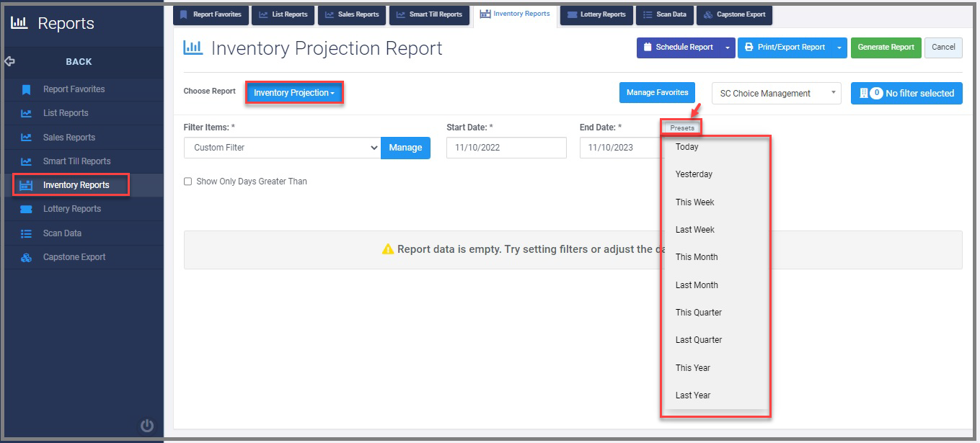This screenshot has width=980, height=443.
Task: Switch to the Capstone Export tab
Action: 735,14
